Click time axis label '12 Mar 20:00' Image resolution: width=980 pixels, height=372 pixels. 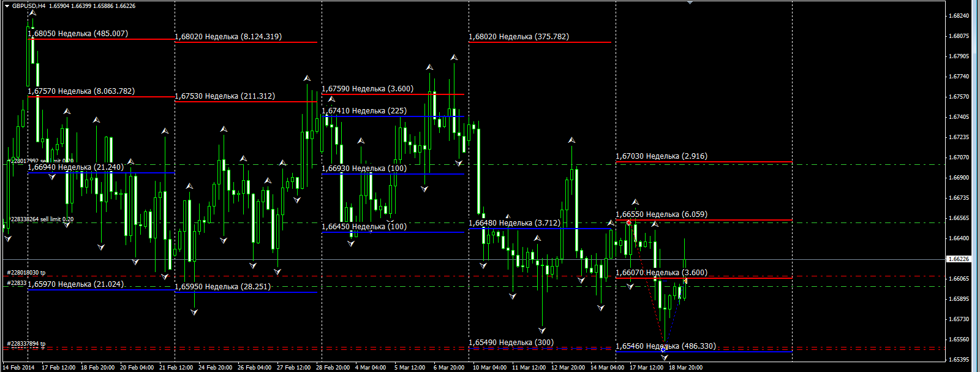(x=568, y=368)
